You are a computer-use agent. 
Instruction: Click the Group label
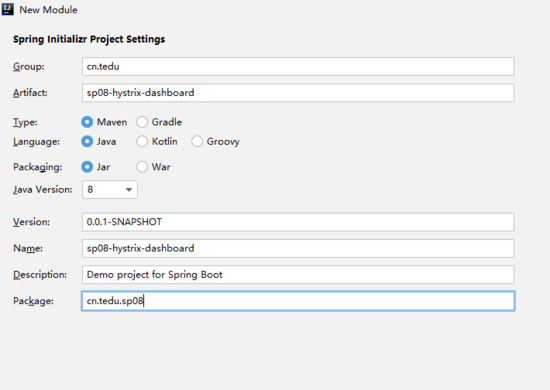[x=29, y=67]
